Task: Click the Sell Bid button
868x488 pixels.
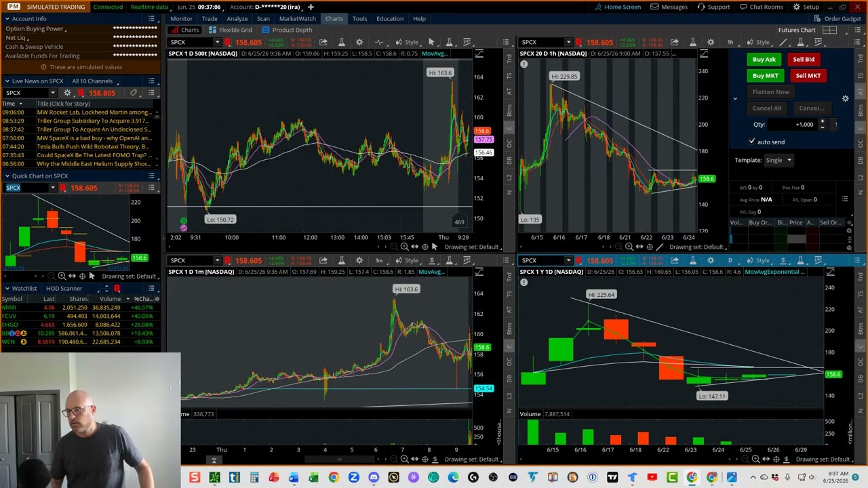Action: [x=804, y=59]
